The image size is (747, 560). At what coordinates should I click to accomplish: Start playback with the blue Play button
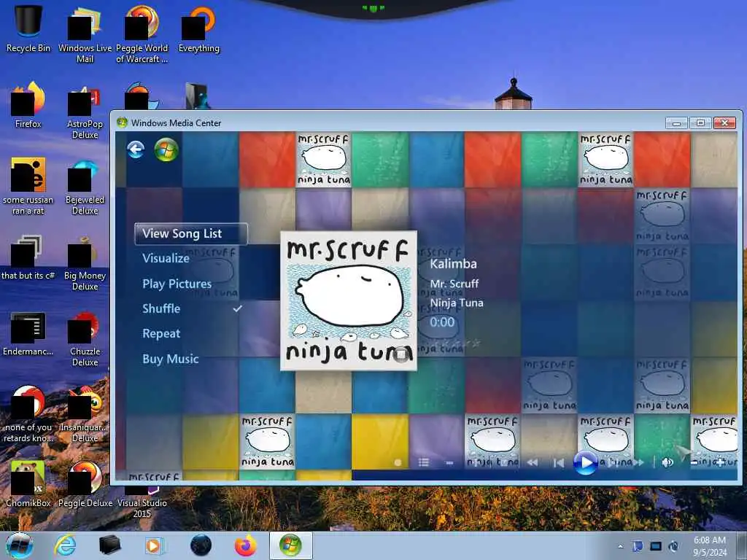pyautogui.click(x=585, y=462)
